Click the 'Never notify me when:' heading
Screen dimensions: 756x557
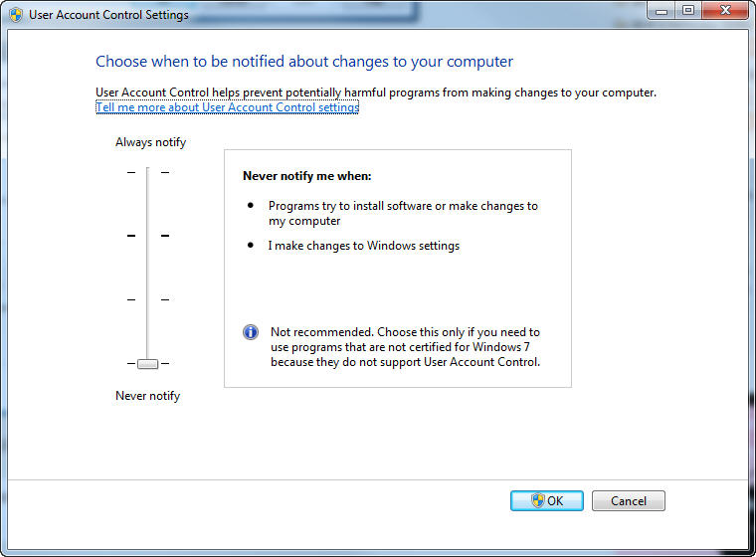(x=307, y=176)
